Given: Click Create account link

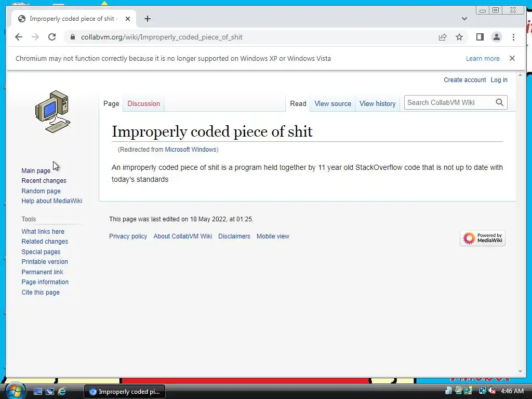Looking at the screenshot, I should point(464,79).
